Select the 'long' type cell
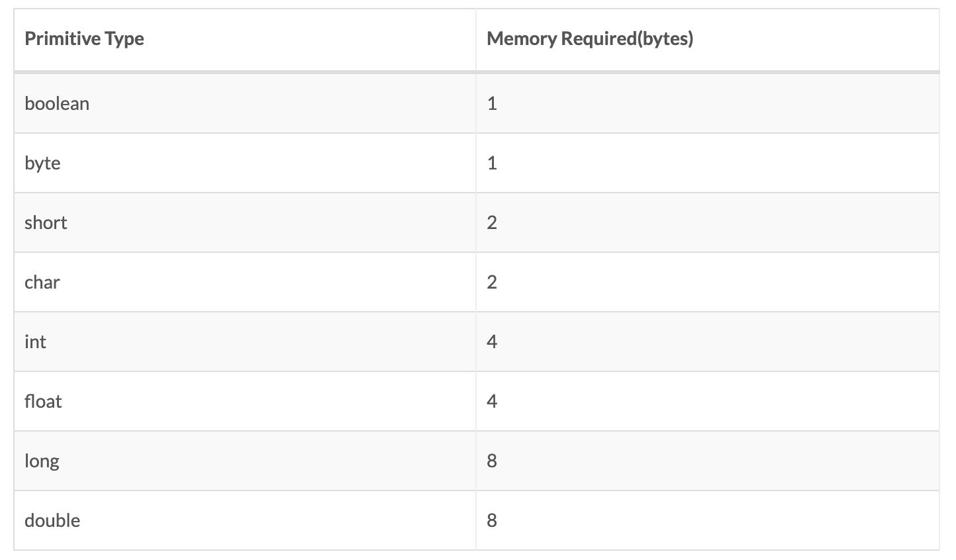Image resolution: width=956 pixels, height=560 pixels. coord(42,461)
